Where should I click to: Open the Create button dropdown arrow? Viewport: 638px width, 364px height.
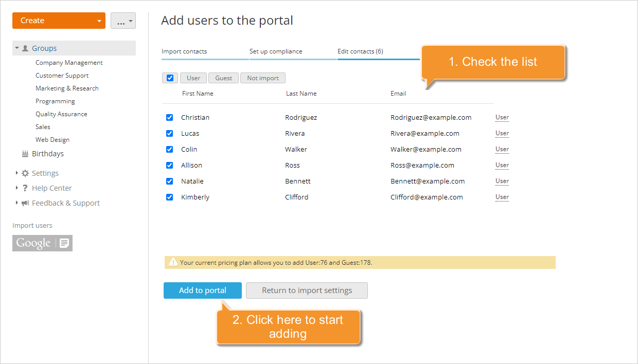(x=100, y=21)
